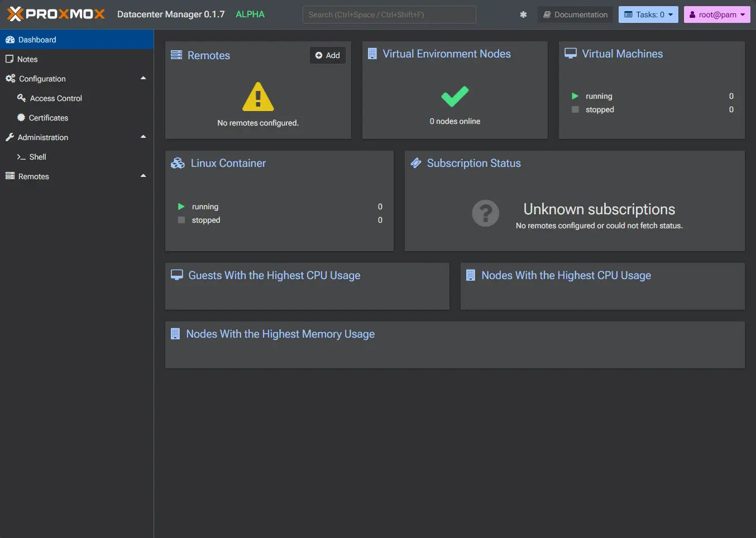Collapse the Administration sidebar section
The width and height of the screenshot is (756, 538).
[143, 137]
